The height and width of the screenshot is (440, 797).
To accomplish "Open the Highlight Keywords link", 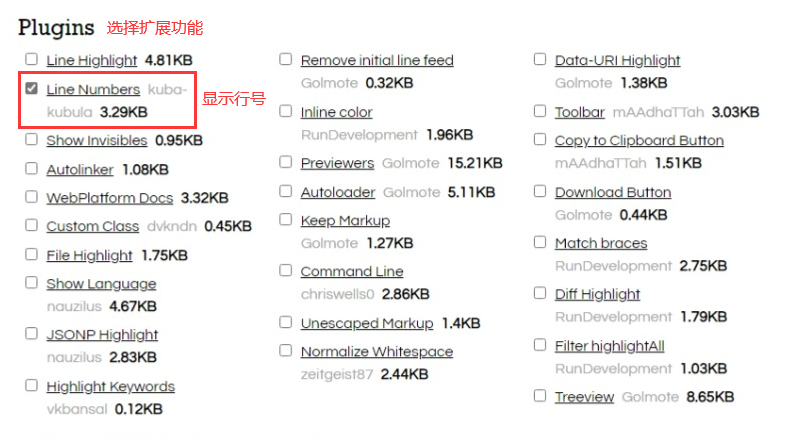I will (x=110, y=386).
